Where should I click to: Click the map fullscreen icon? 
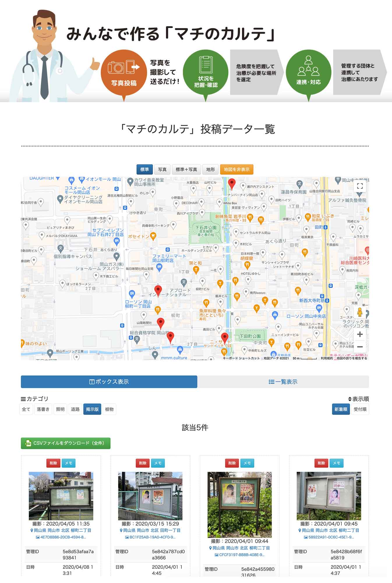[360, 186]
